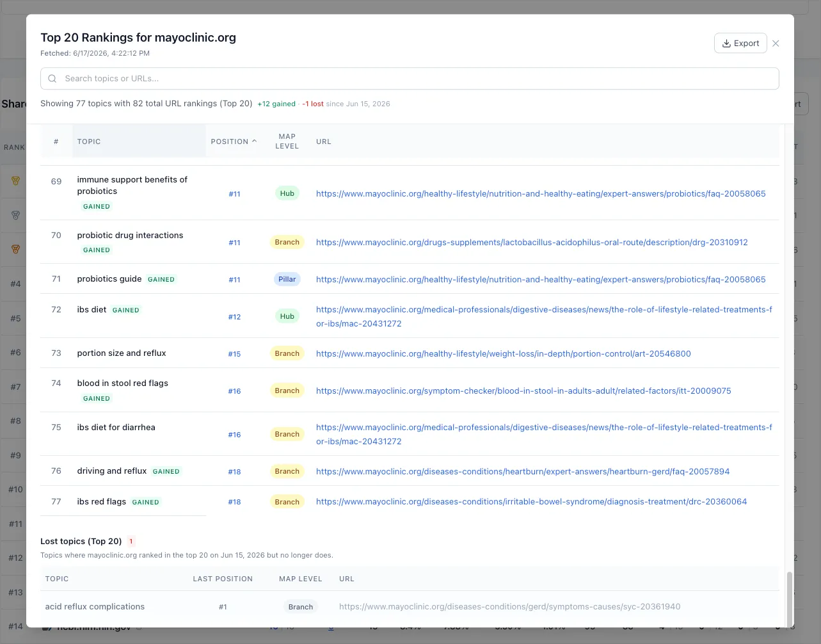This screenshot has width=821, height=644.
Task: Click the Branch badge for acid reflux complications
Action: [301, 607]
